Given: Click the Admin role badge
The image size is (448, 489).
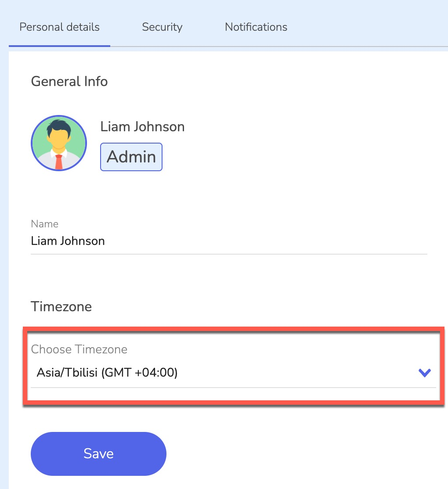Looking at the screenshot, I should (131, 157).
